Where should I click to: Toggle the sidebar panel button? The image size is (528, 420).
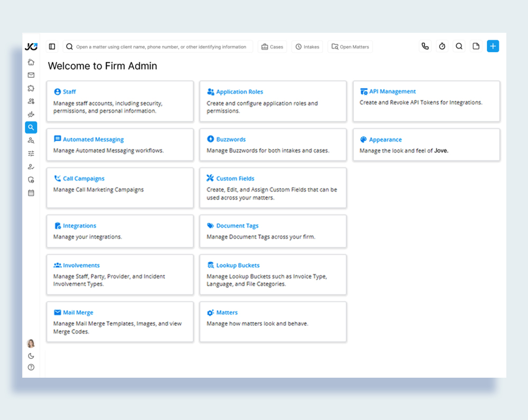(52, 46)
